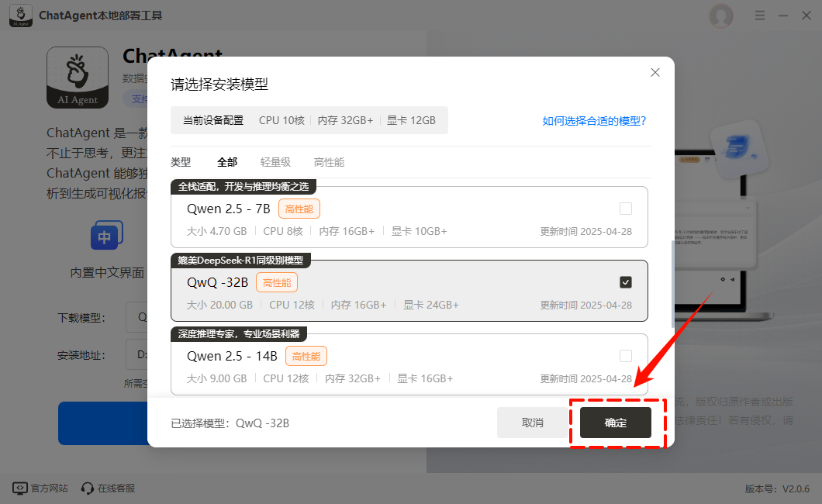Switch to the 轻量级 type filter tab

click(x=275, y=162)
